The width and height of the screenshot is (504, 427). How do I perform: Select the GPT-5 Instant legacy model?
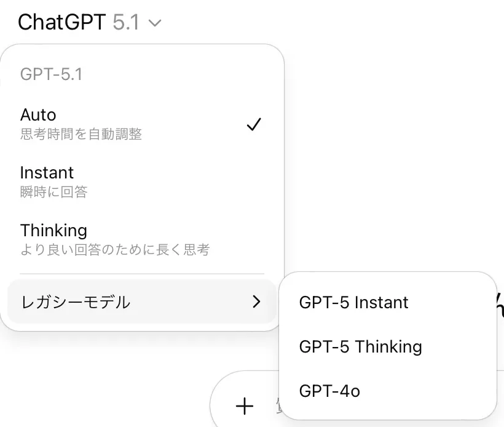(x=353, y=303)
